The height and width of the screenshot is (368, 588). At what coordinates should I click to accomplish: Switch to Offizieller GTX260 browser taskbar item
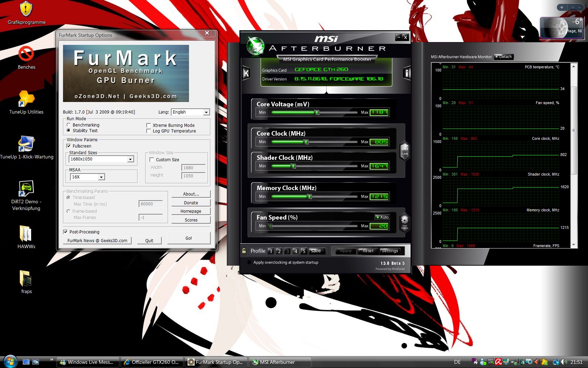pyautogui.click(x=152, y=362)
